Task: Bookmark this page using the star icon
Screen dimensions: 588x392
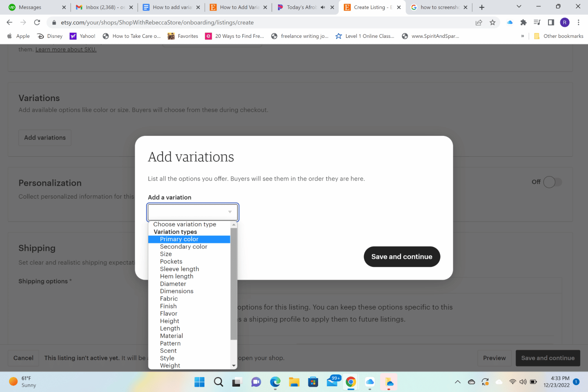Action: tap(493, 22)
